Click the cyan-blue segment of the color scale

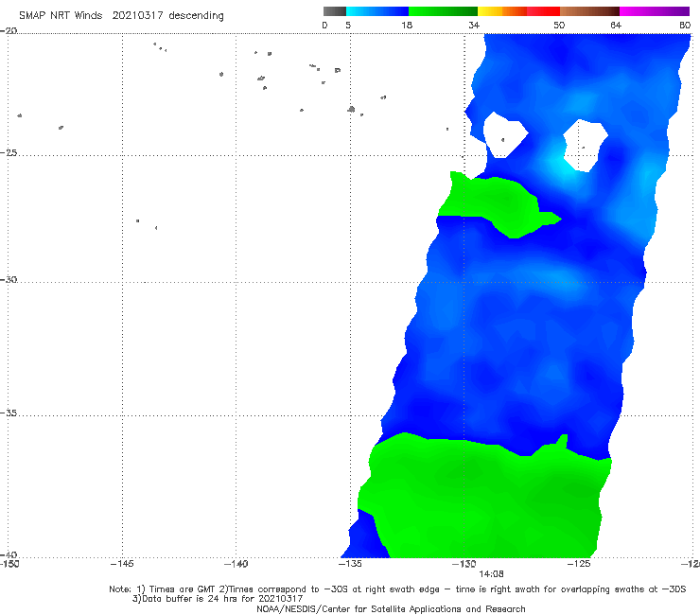(x=377, y=11)
